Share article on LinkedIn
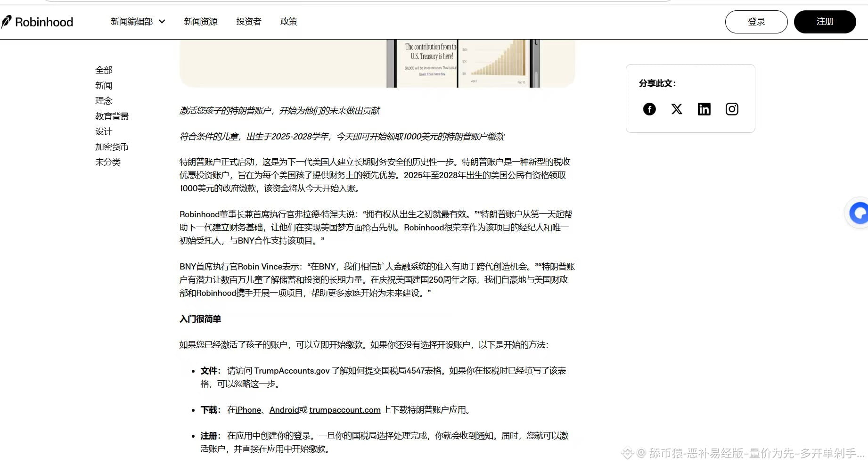The width and height of the screenshot is (868, 465). click(704, 109)
